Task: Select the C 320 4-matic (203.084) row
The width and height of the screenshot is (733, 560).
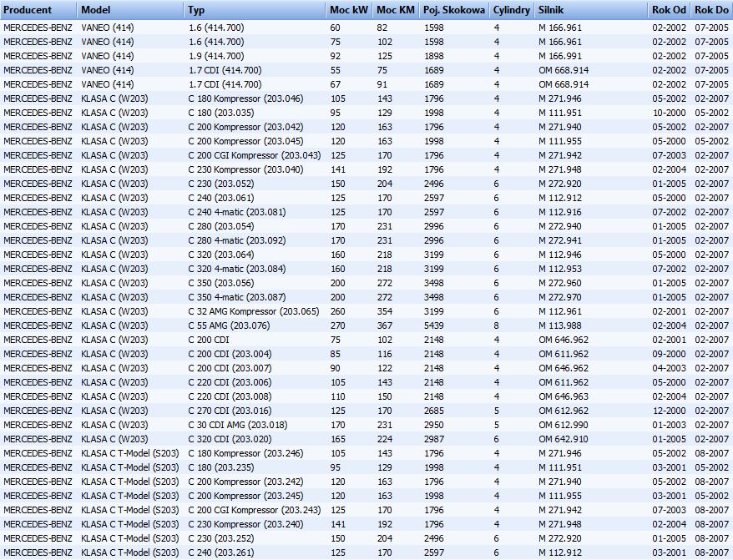Action: tap(366, 269)
